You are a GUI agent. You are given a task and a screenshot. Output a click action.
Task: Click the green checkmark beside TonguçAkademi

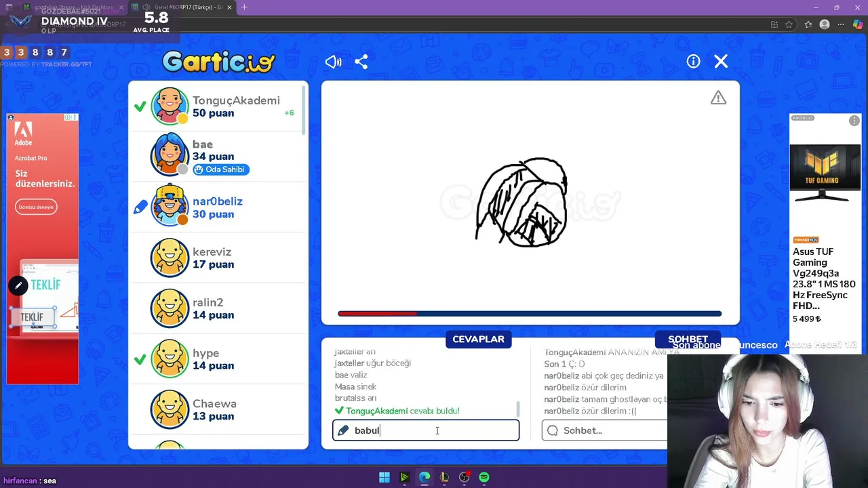pyautogui.click(x=140, y=106)
